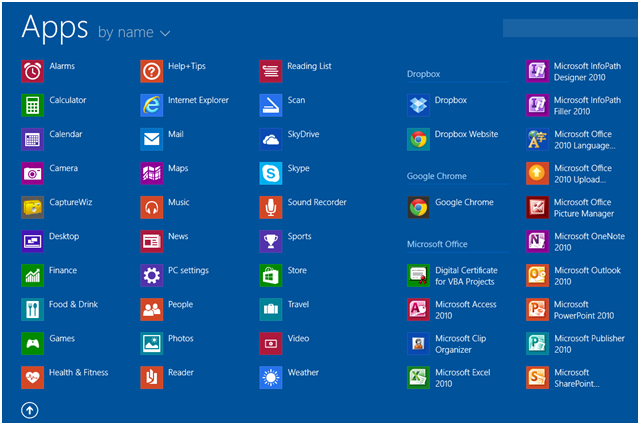Open the SkyDrive app icon

point(271,139)
